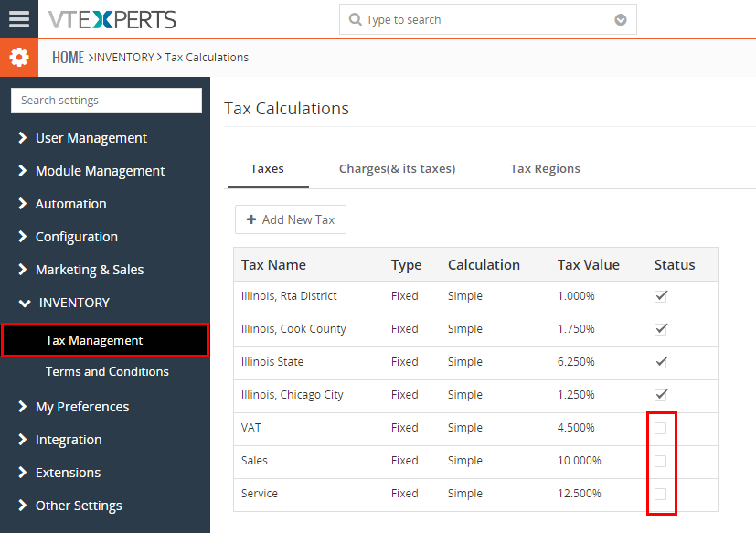Open INVENTORY breadcrumb link
Screen dimensions: 756x533
tap(124, 58)
